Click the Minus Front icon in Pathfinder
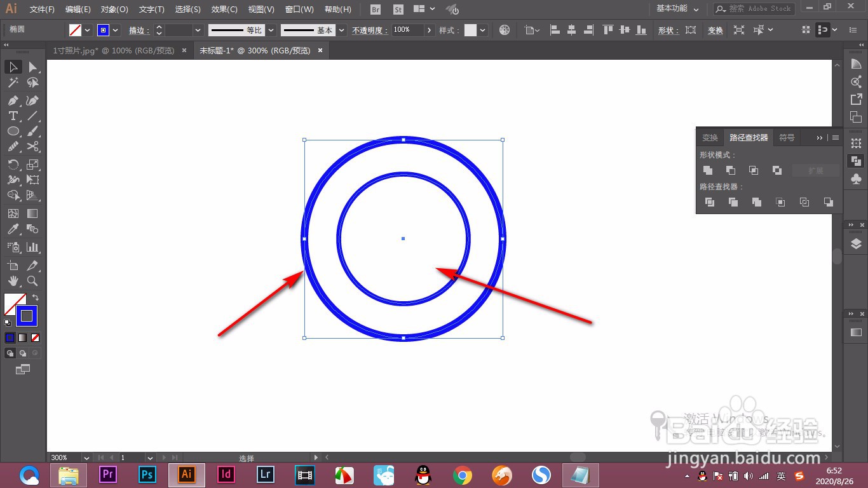Viewport: 868px width, 488px height. point(731,170)
